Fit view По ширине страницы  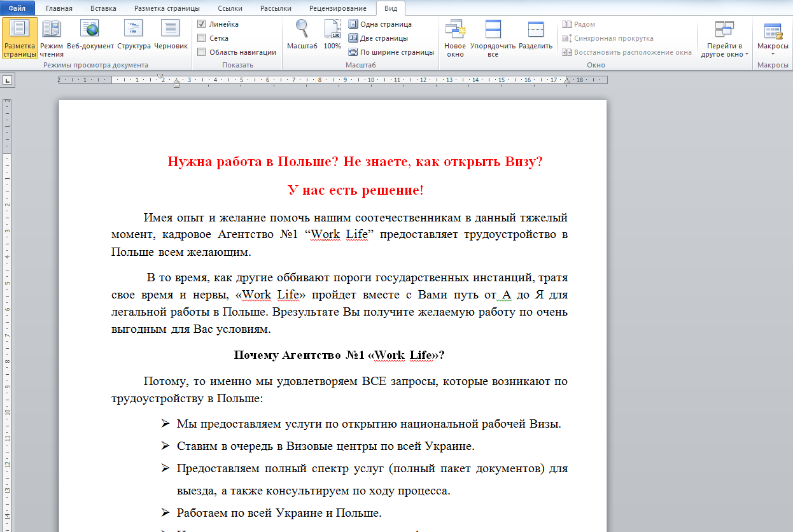point(391,52)
